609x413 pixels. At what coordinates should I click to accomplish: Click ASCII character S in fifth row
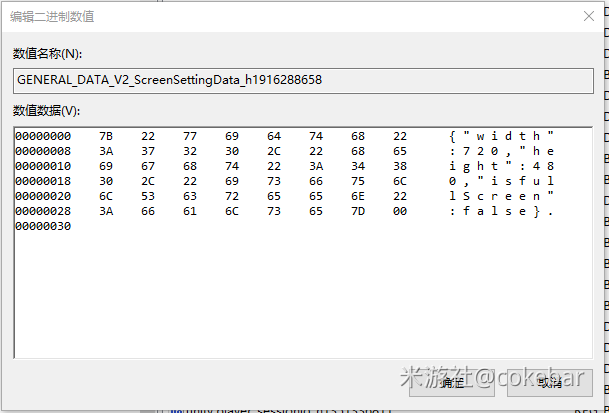click(466, 196)
